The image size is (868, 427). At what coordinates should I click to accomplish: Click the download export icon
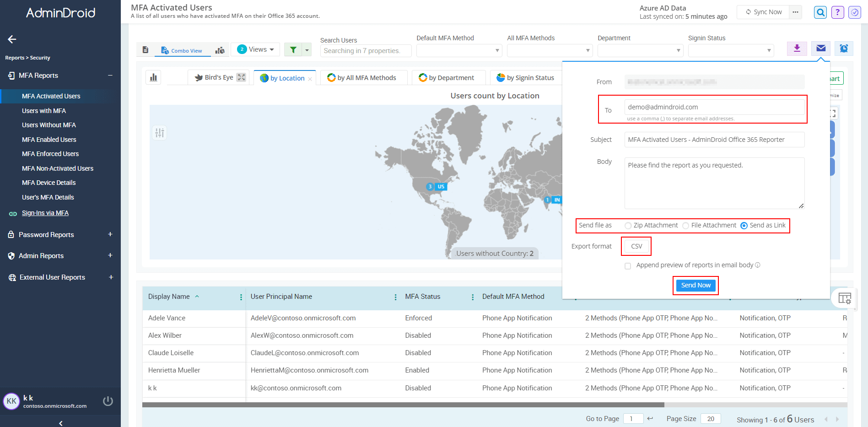coord(797,49)
